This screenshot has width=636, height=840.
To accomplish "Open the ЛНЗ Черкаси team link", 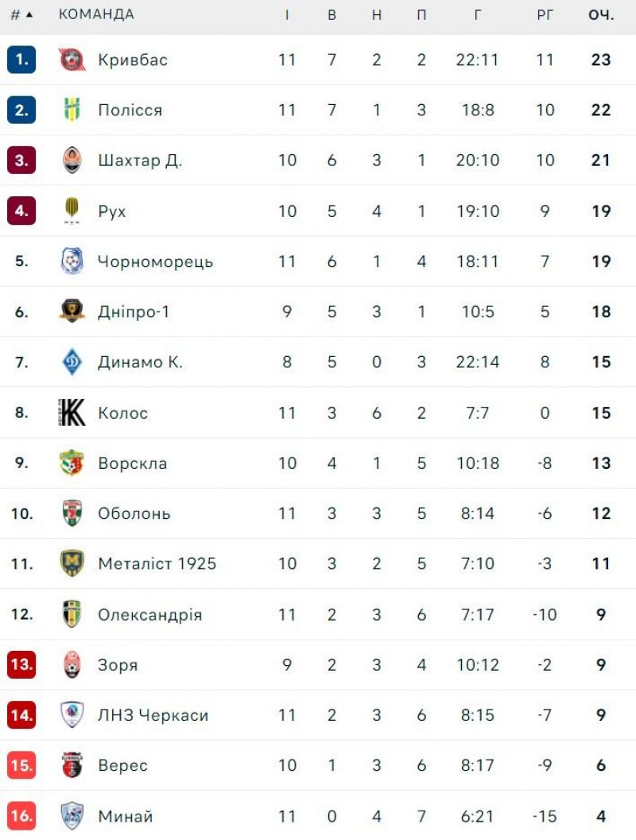I will point(153,715).
